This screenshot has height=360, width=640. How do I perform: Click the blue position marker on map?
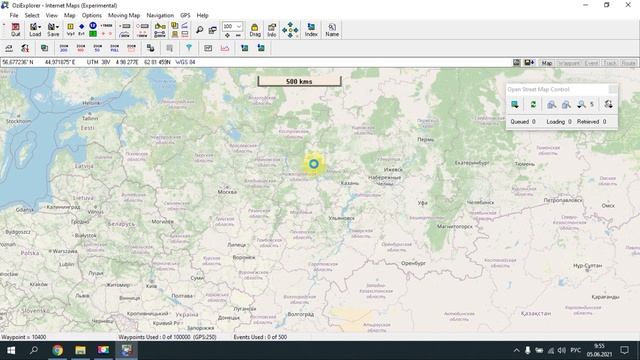313,164
